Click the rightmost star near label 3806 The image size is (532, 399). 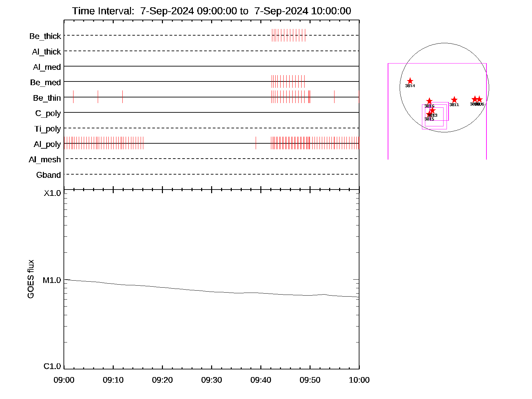pos(479,99)
